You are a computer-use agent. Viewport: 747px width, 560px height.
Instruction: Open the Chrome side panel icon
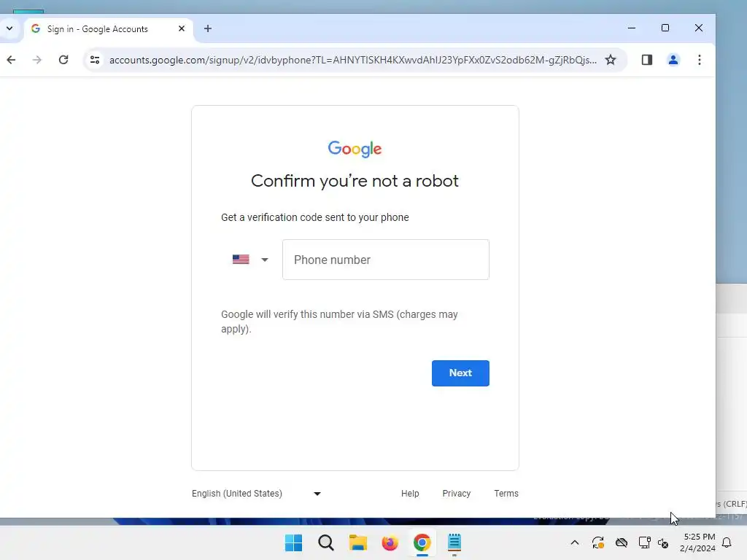point(646,60)
